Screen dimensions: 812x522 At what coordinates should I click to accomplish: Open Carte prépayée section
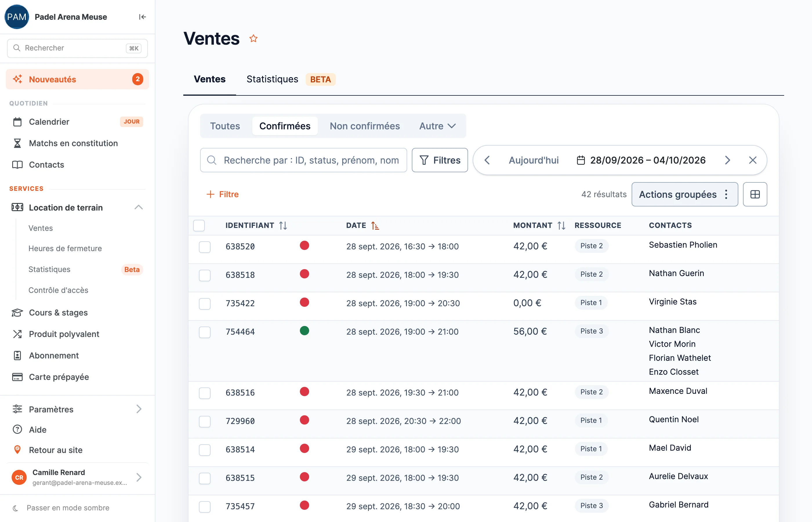click(x=77, y=377)
